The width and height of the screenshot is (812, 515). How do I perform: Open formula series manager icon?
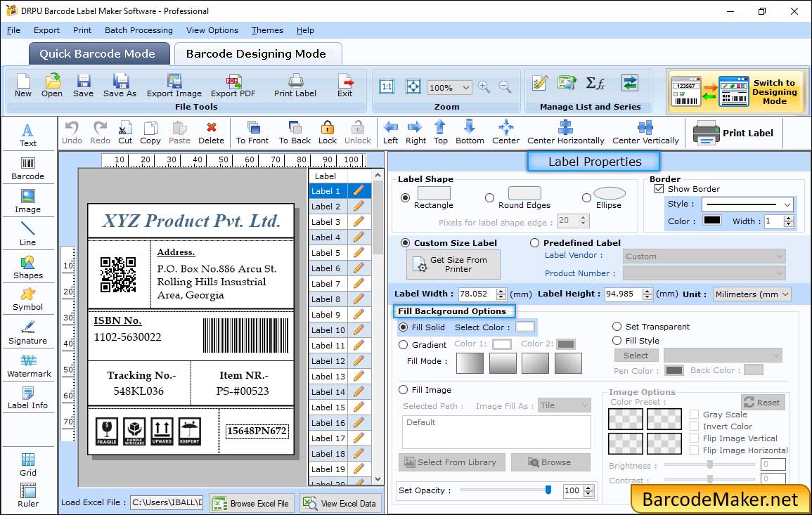click(595, 83)
